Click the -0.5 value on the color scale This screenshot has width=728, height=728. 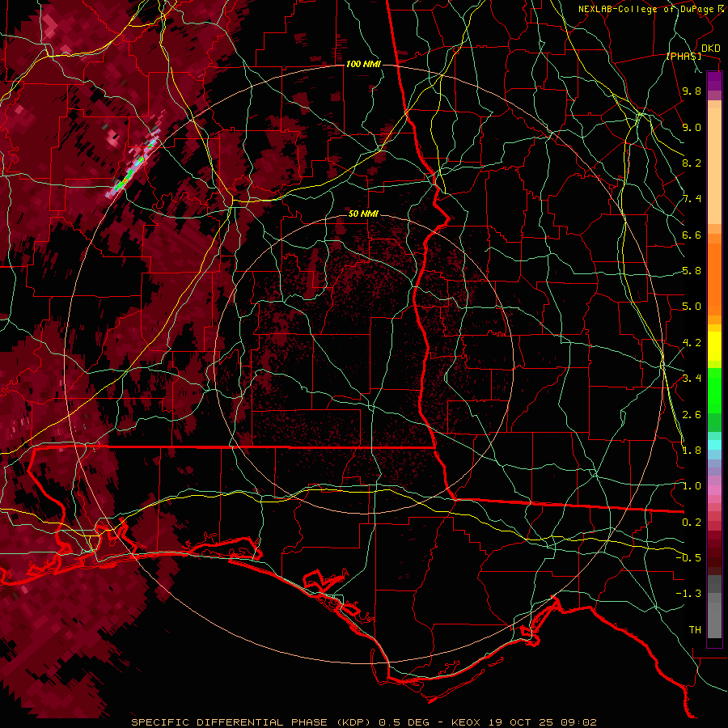pos(688,558)
